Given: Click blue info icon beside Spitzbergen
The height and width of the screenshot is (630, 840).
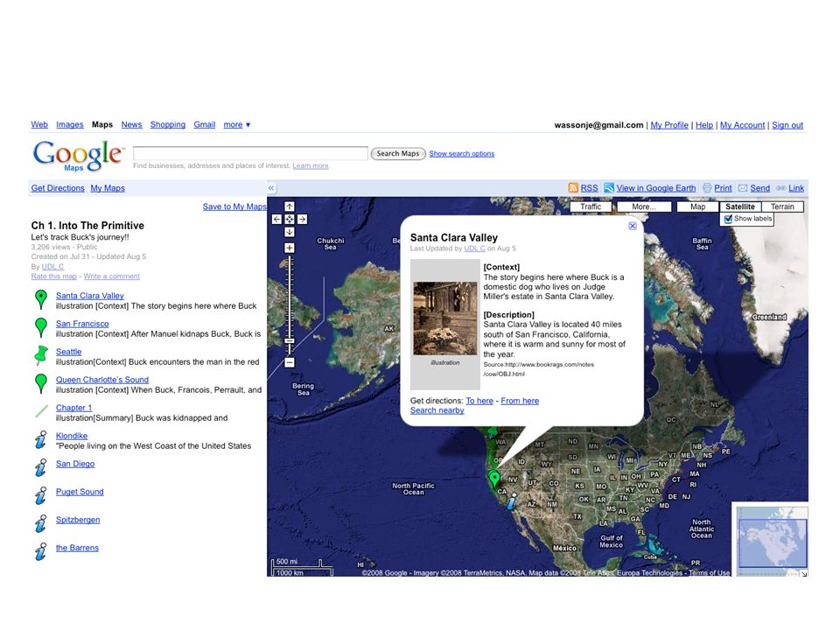Looking at the screenshot, I should (41, 523).
